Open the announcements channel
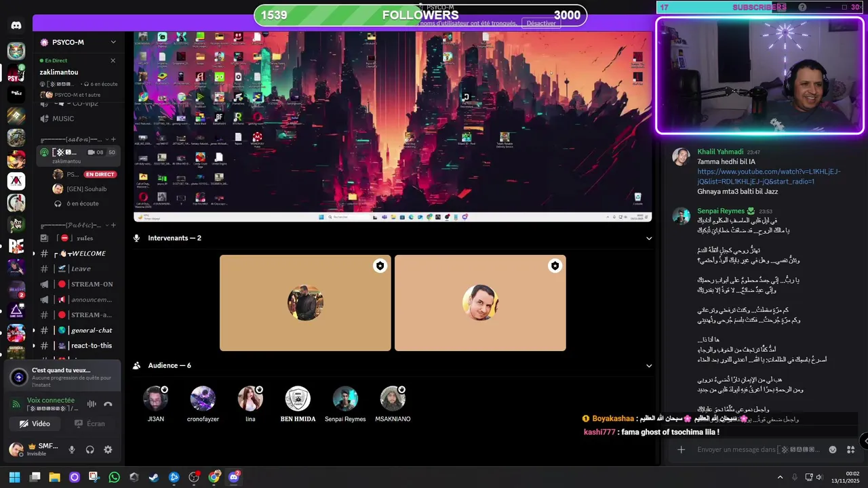The height and width of the screenshot is (488, 868). [x=77, y=300]
